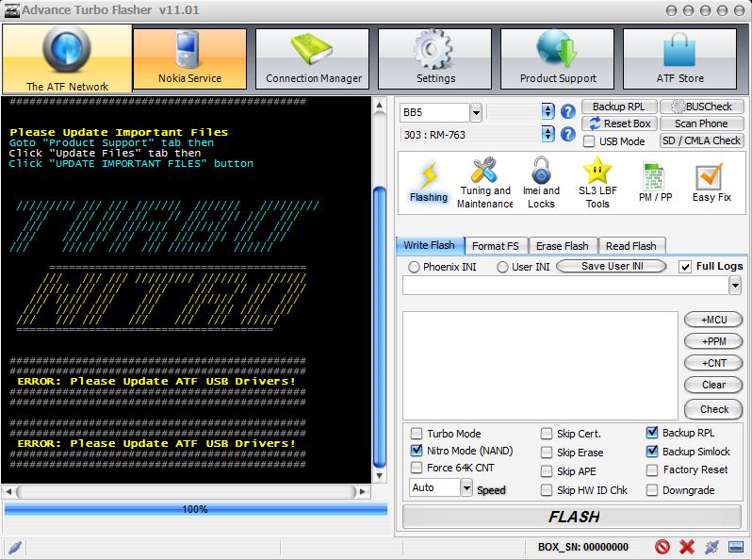Check the Skip Cert. option

547,434
